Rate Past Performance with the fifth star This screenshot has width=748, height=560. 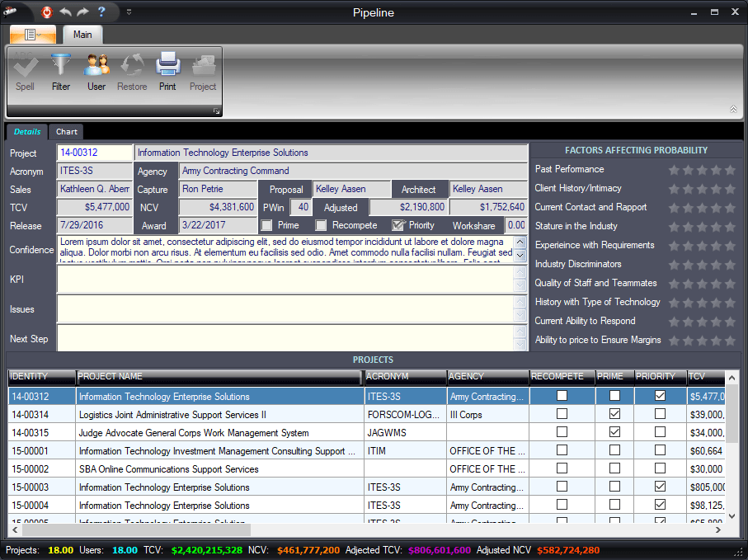pos(730,170)
